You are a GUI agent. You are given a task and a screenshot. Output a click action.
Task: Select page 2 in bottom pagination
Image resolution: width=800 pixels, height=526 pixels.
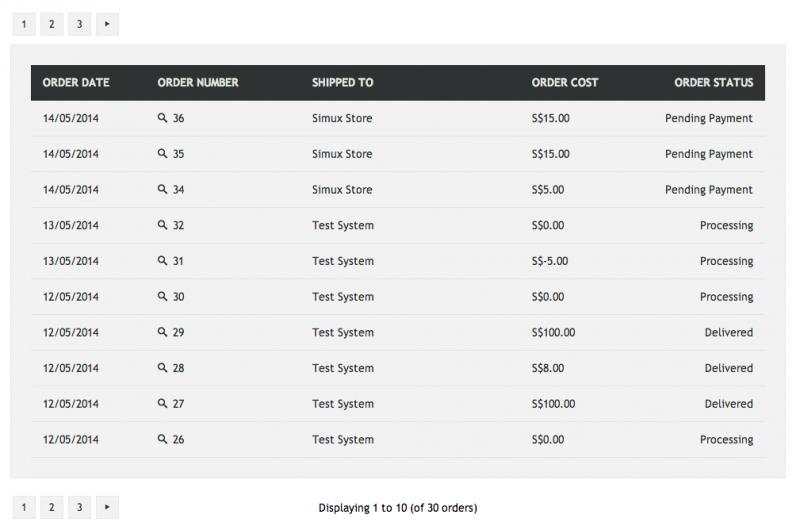[52, 507]
